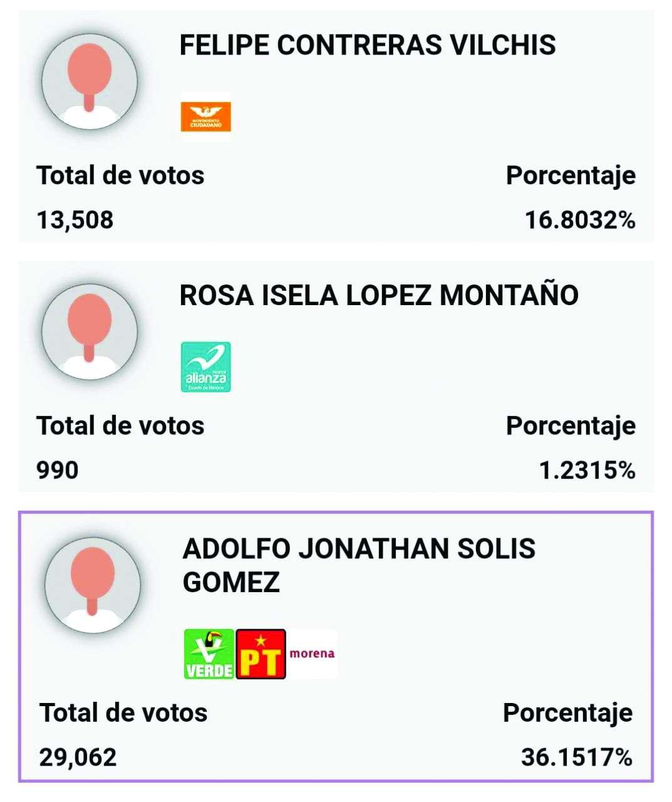
Task: Click the PT party logo
Action: 261,654
